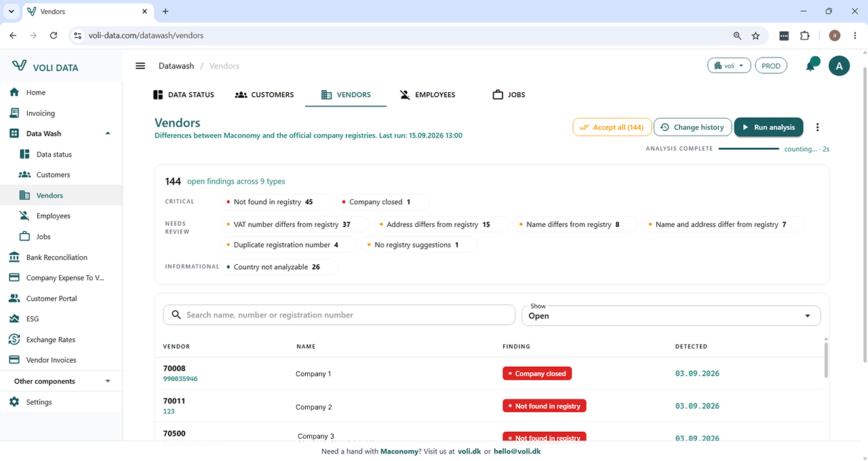Image resolution: width=868 pixels, height=461 pixels.
Task: Click Accept all (144) button
Action: pos(612,127)
